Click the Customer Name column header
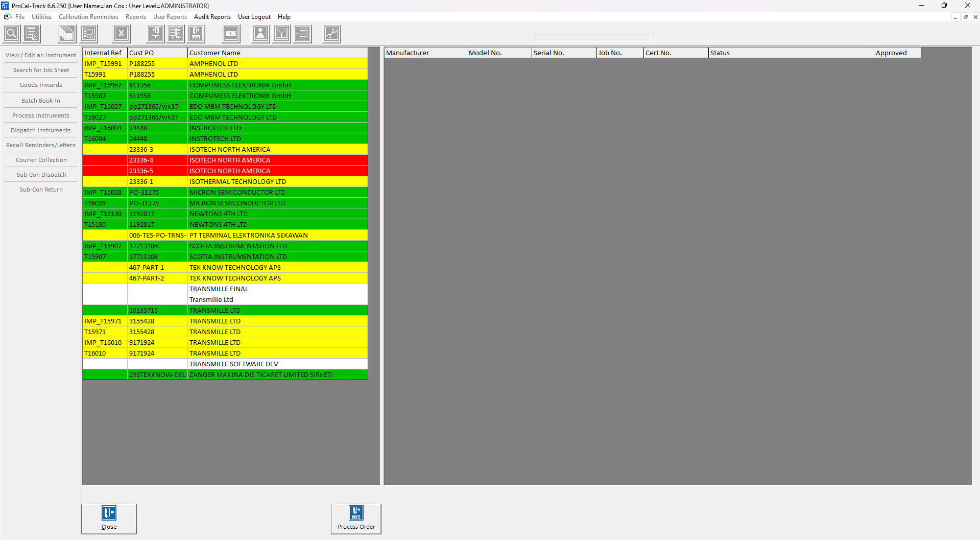 tap(277, 53)
